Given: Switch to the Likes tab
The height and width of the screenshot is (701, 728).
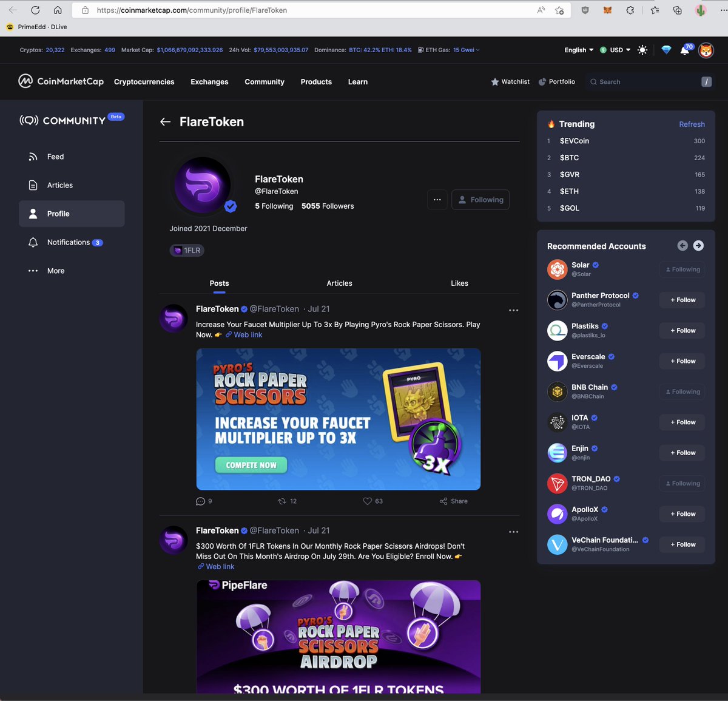Looking at the screenshot, I should tap(459, 283).
